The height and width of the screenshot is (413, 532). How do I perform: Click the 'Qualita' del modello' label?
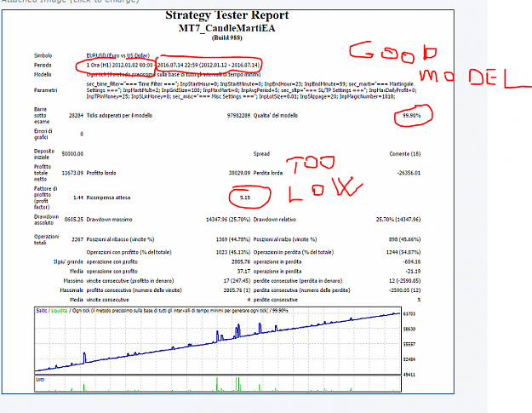pyautogui.click(x=276, y=115)
